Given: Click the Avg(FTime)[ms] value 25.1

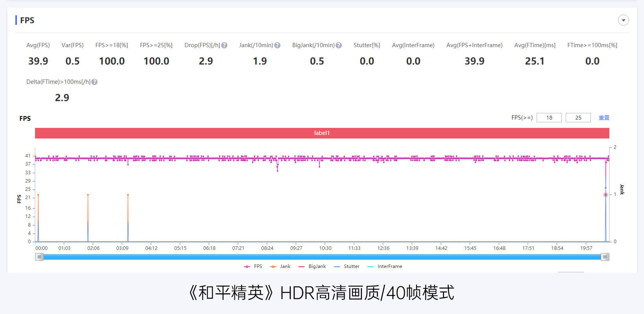Looking at the screenshot, I should (x=535, y=61).
